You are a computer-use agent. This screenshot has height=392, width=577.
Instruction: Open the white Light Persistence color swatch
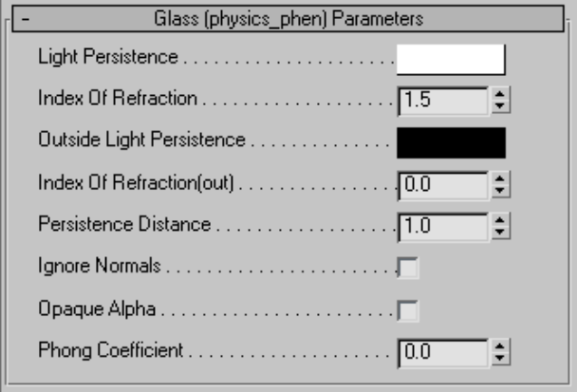click(x=450, y=59)
